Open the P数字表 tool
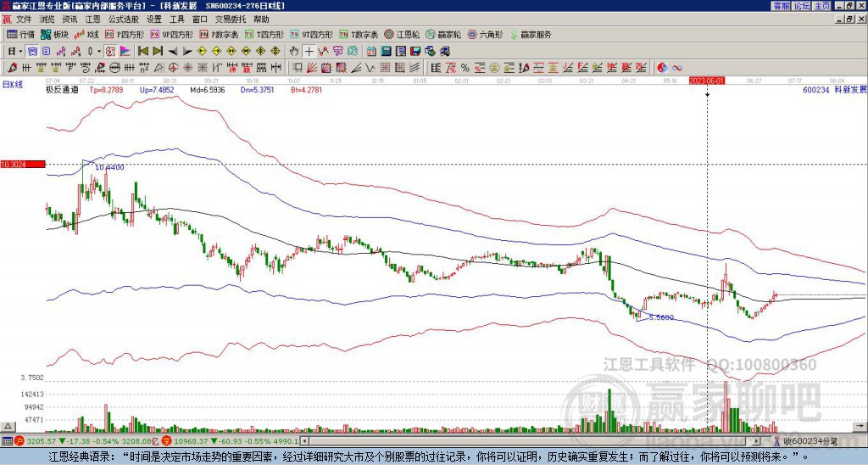Screen dimensions: 868x465 (220, 34)
